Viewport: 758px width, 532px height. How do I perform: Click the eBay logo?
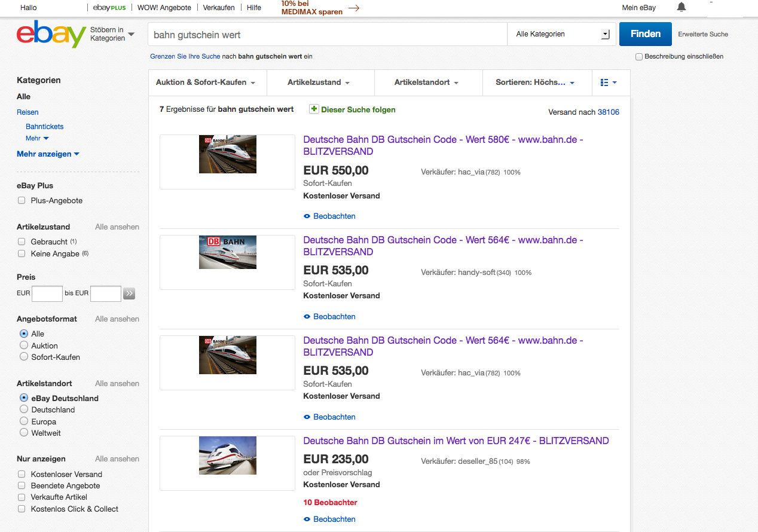[51, 34]
